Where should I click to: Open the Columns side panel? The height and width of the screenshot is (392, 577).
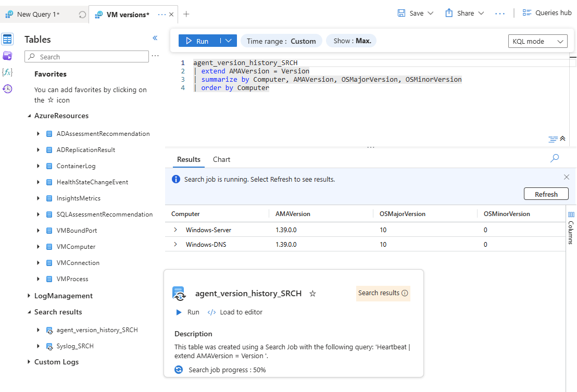tap(571, 228)
